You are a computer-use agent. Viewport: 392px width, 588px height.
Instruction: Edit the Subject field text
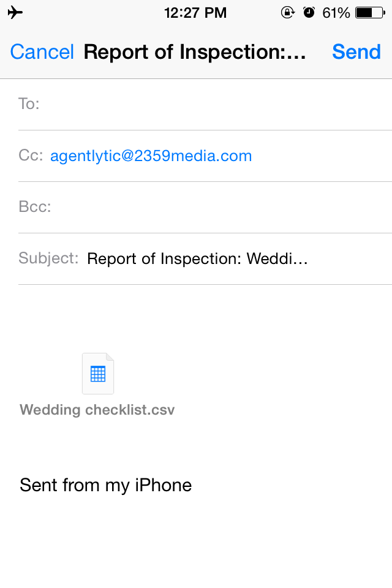pos(197,258)
